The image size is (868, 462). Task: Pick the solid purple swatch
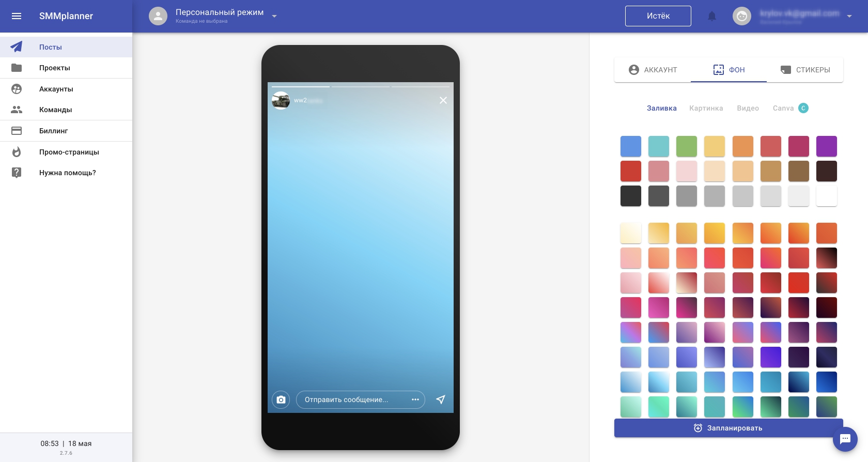(827, 146)
